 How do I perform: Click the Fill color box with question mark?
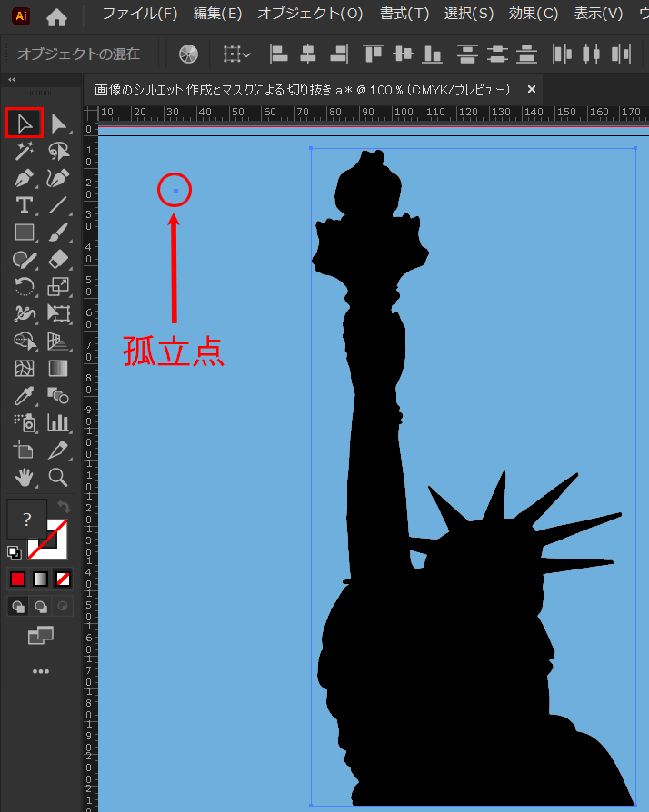click(26, 519)
